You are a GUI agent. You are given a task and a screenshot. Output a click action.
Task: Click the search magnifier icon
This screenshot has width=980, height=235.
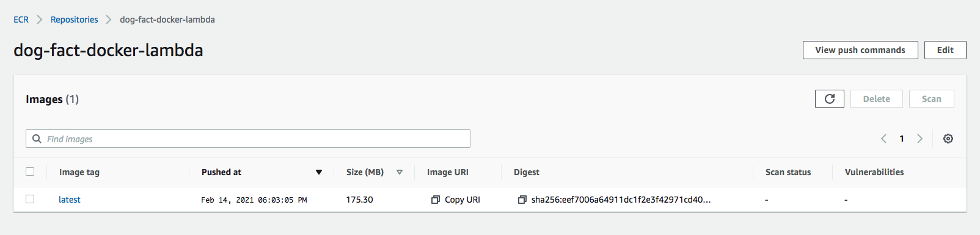coord(37,139)
